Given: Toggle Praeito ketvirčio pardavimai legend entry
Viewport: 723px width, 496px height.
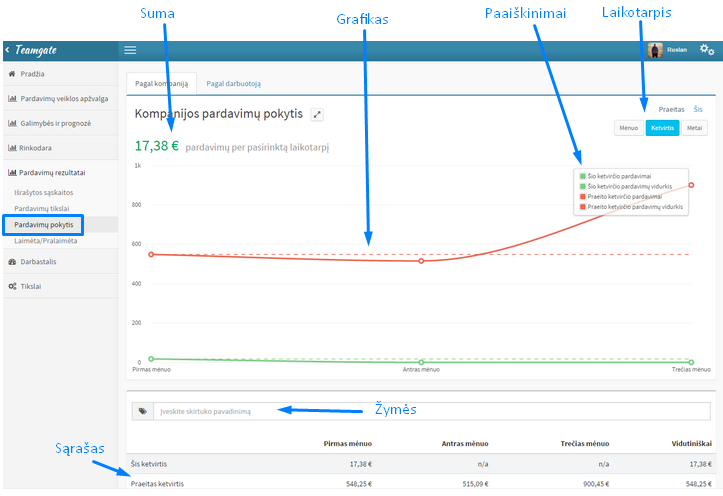Looking at the screenshot, I should click(x=621, y=197).
